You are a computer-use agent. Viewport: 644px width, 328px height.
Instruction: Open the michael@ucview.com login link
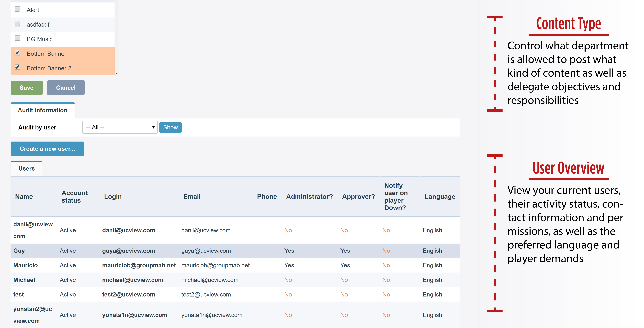(133, 280)
